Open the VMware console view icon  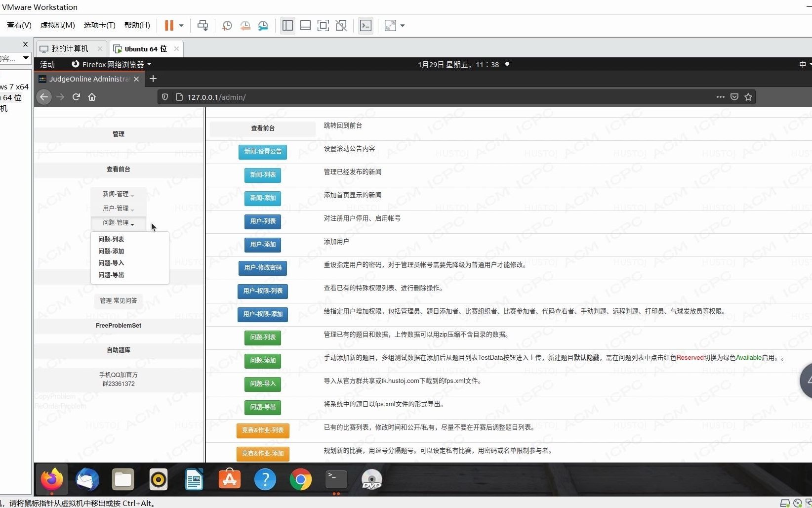click(x=365, y=25)
